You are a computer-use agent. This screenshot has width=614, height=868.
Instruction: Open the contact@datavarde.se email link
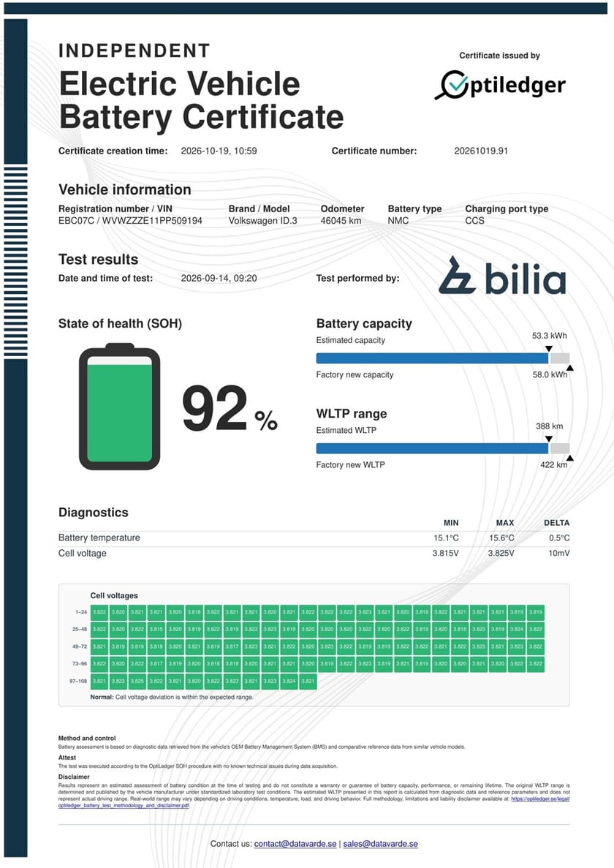point(295,844)
